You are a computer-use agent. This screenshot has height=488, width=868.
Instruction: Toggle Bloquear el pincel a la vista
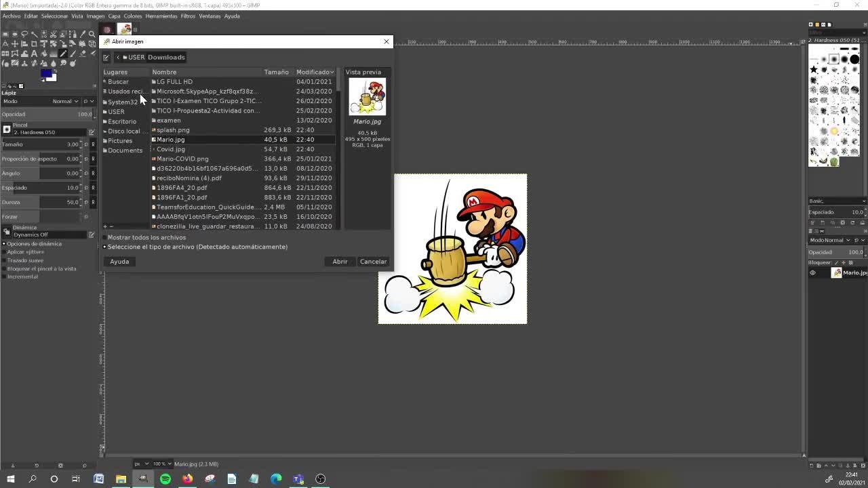(x=4, y=269)
